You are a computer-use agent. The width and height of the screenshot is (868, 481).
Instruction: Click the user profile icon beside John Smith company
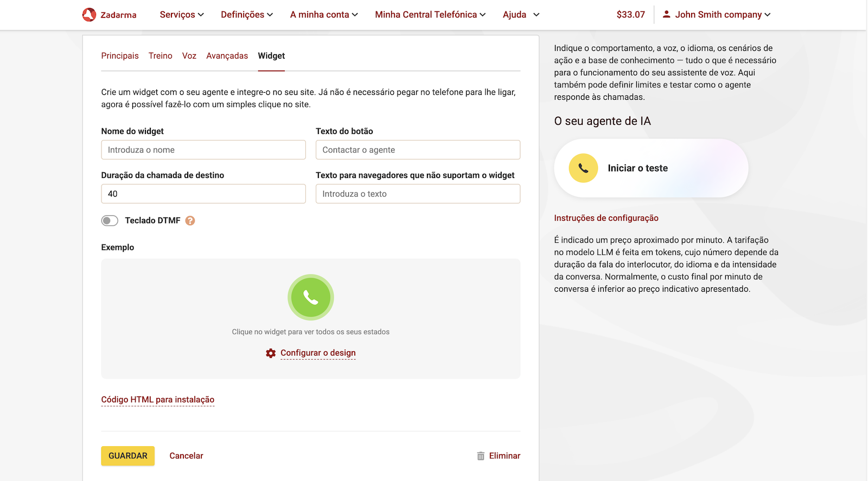point(667,14)
